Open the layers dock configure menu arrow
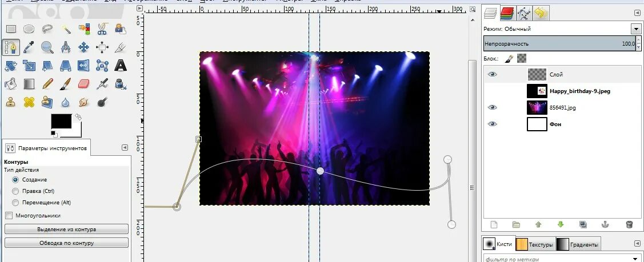Viewport: 644px width, 262px height. click(637, 13)
